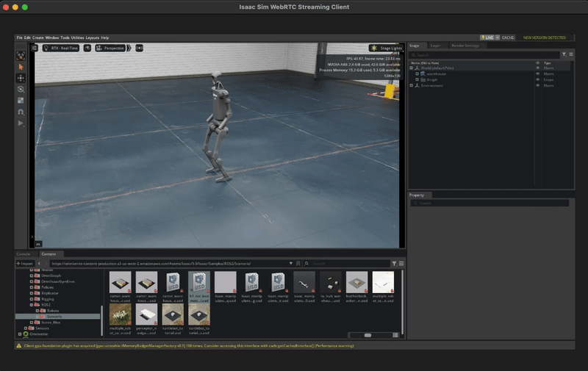Open the viewport eye display options
Viewport: 588px width, 371px height.
tap(87, 48)
